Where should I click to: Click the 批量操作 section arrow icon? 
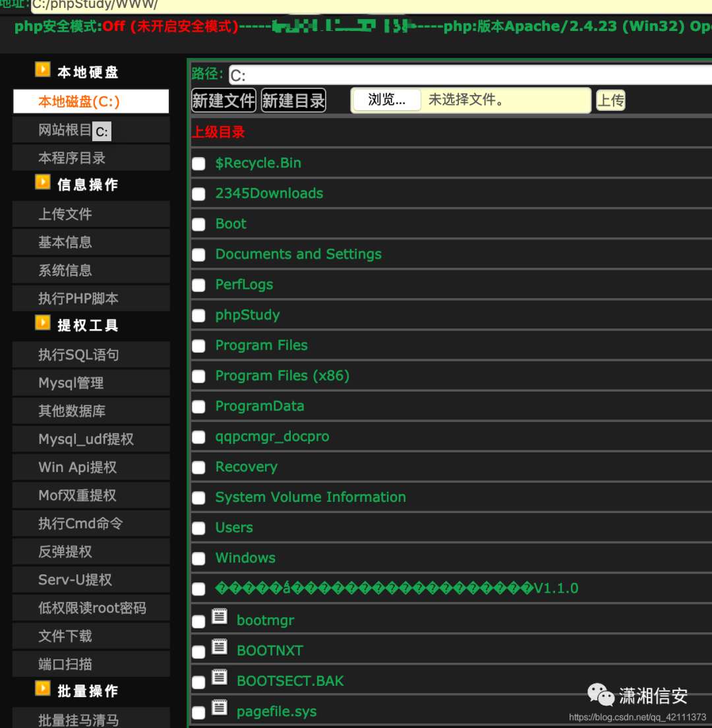43,688
